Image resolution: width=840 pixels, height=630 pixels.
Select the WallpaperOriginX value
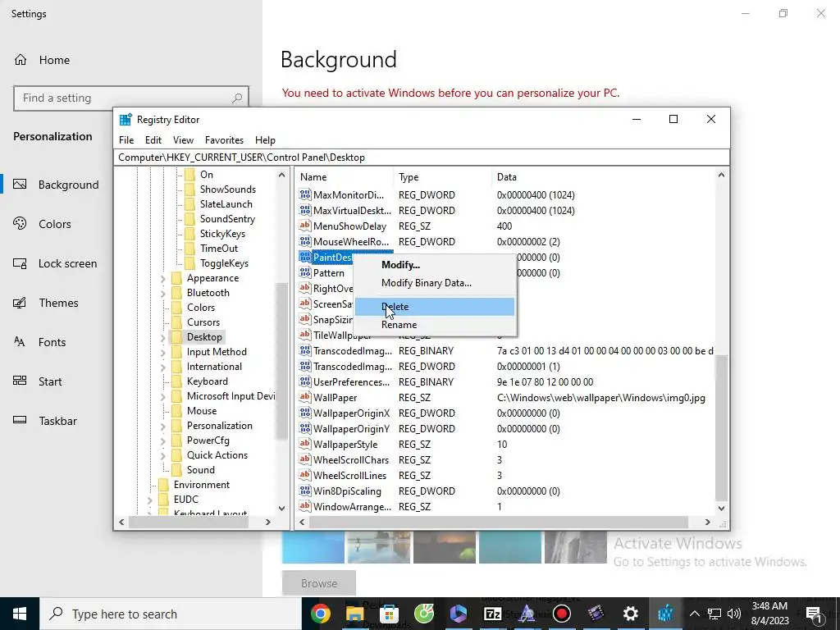pos(351,413)
